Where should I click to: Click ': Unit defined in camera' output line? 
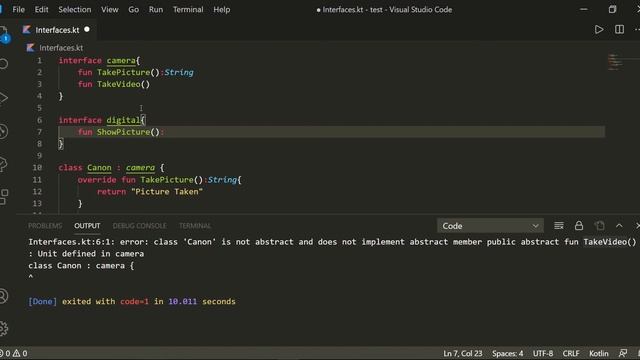(86, 254)
